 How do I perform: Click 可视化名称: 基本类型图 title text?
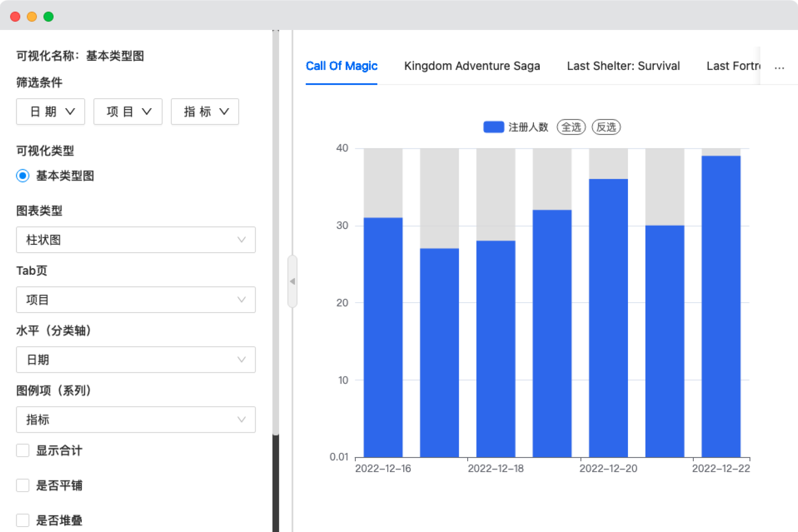coord(80,56)
